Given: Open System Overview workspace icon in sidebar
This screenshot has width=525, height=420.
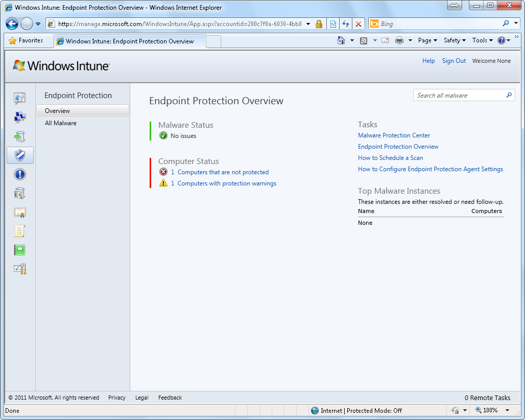Looking at the screenshot, I should (x=19, y=98).
